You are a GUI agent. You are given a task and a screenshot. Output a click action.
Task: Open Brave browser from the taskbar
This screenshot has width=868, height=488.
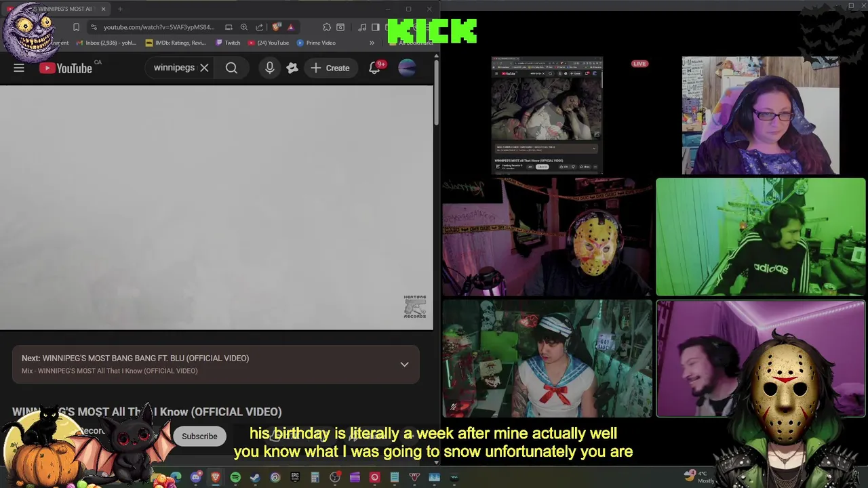pos(216,477)
